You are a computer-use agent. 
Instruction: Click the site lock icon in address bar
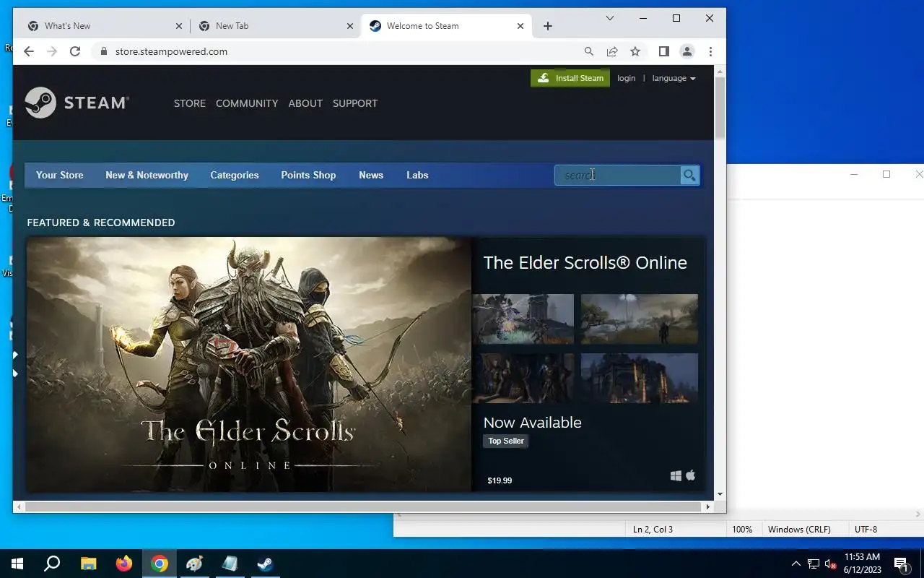[104, 51]
